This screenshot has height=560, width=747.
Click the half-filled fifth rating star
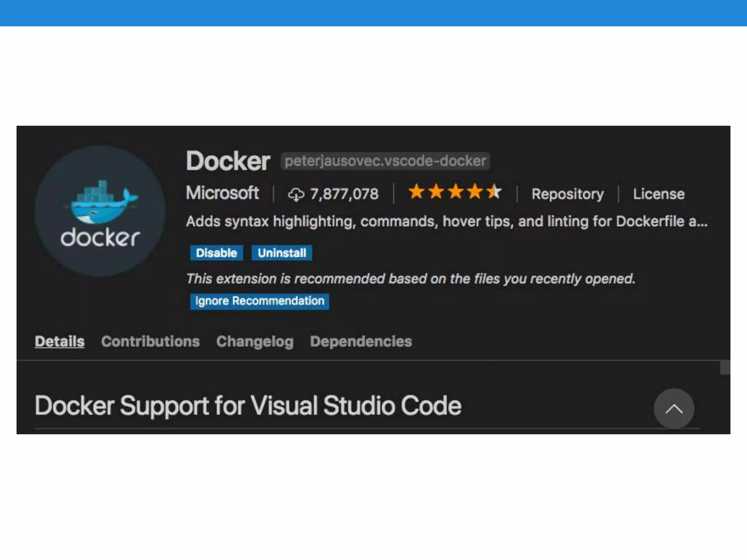(x=494, y=192)
